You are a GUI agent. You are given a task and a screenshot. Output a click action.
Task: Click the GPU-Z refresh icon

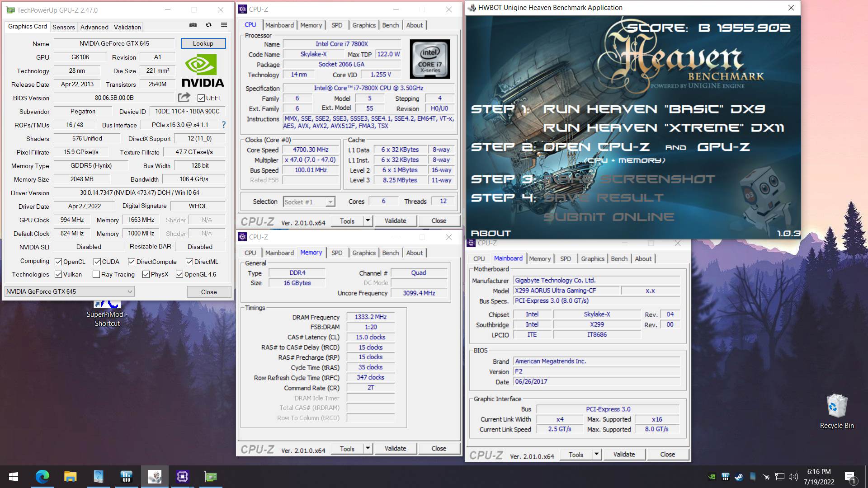[x=208, y=25]
